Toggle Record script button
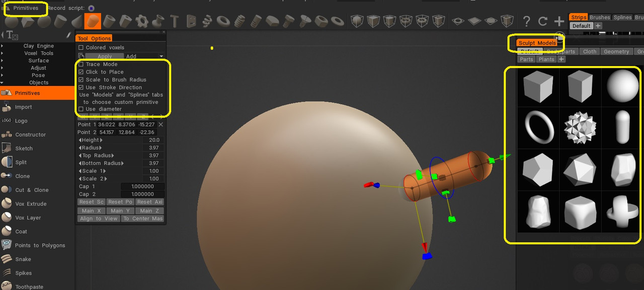Screen dimensions: 644x290 [x=91, y=8]
